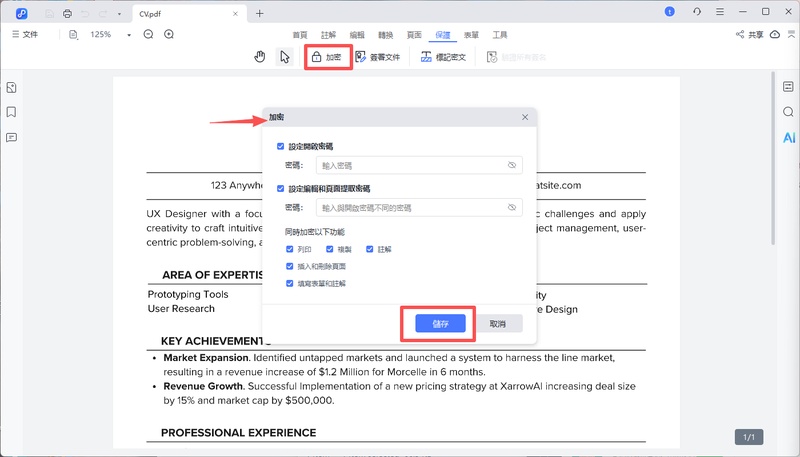Image resolution: width=800 pixels, height=457 pixels.
Task: Open the AI assistant in right sidebar
Action: 788,137
